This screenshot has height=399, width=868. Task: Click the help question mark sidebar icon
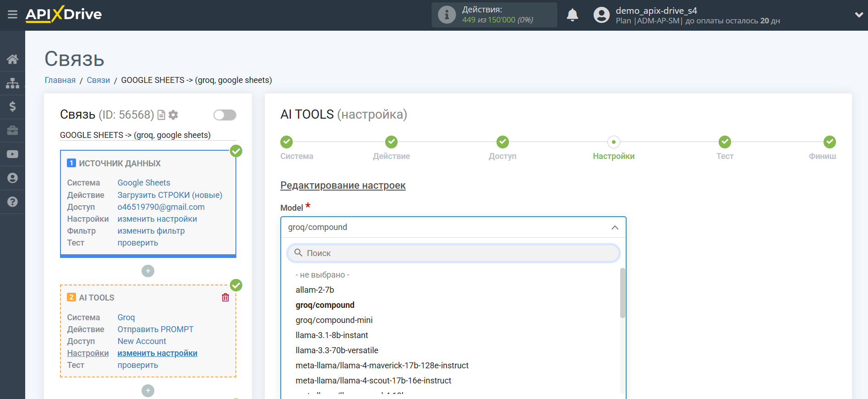click(x=12, y=202)
